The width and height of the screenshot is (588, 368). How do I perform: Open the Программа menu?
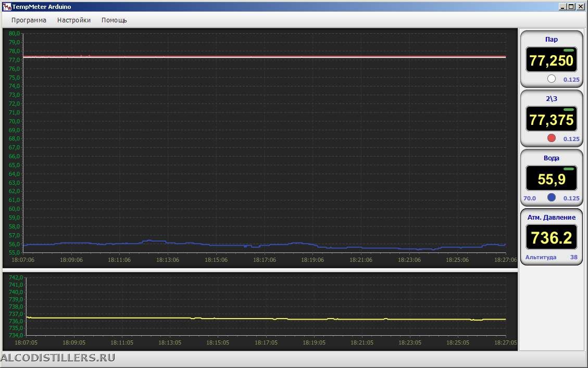click(x=29, y=20)
